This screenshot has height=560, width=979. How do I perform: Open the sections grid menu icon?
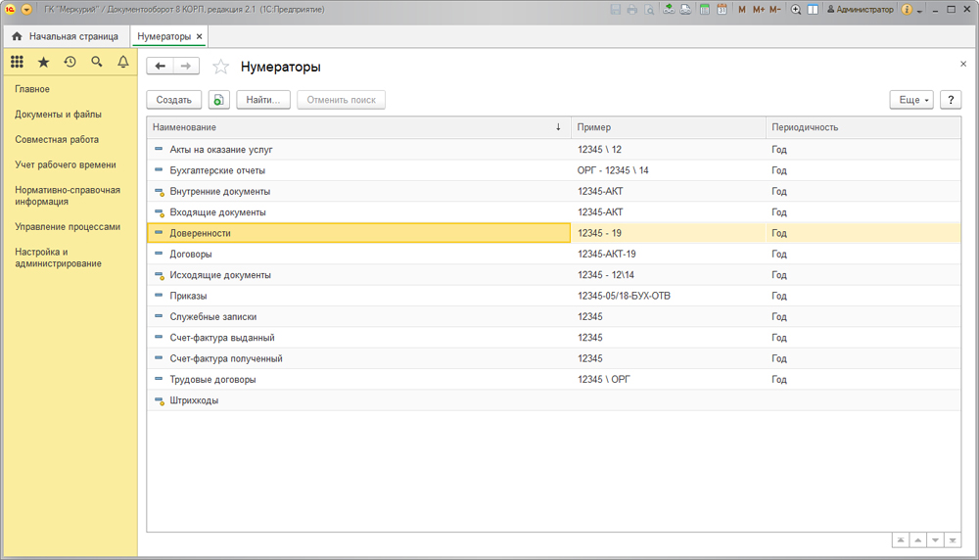(17, 62)
